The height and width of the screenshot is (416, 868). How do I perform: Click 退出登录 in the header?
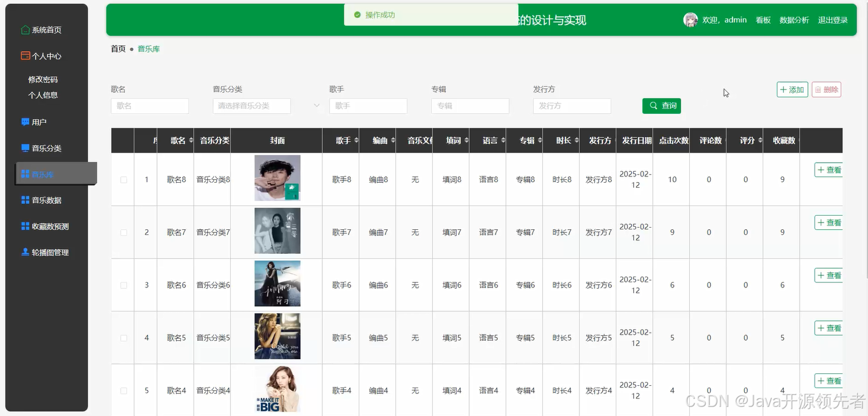[x=833, y=20]
